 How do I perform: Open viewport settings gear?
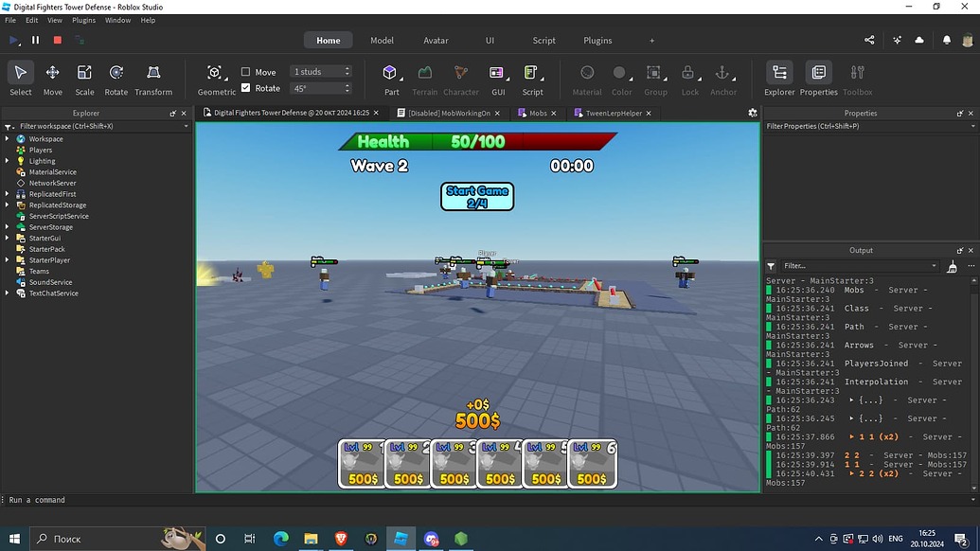pos(753,113)
